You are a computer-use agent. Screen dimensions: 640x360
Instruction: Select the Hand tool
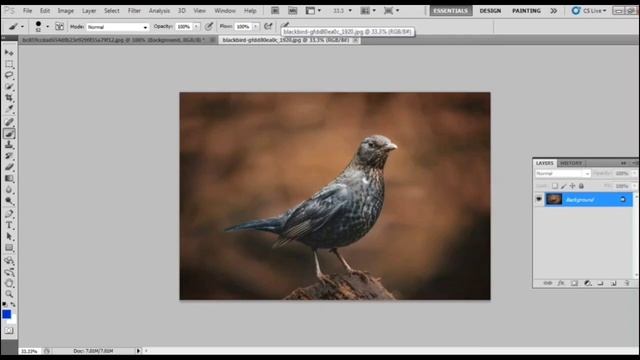pos(9,283)
